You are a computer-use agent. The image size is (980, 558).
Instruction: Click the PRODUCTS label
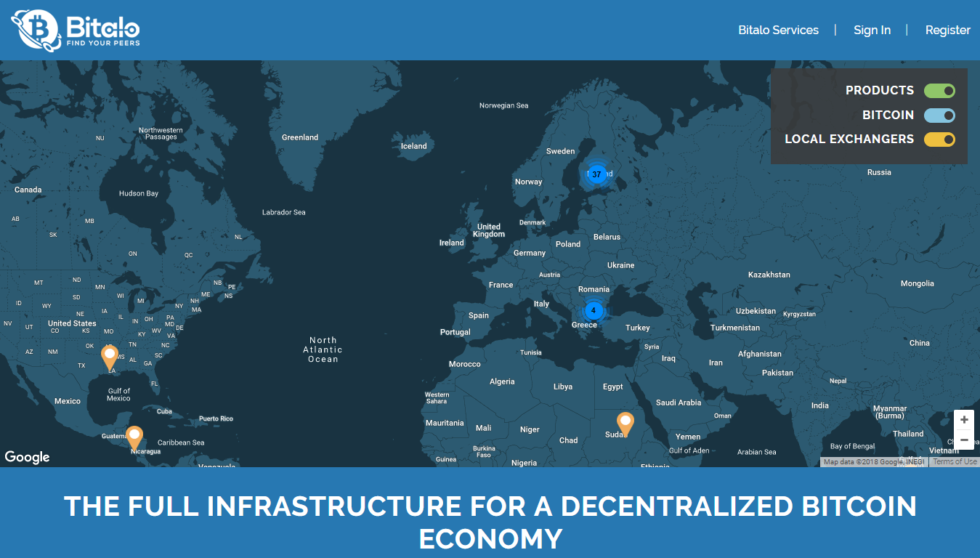(x=880, y=90)
